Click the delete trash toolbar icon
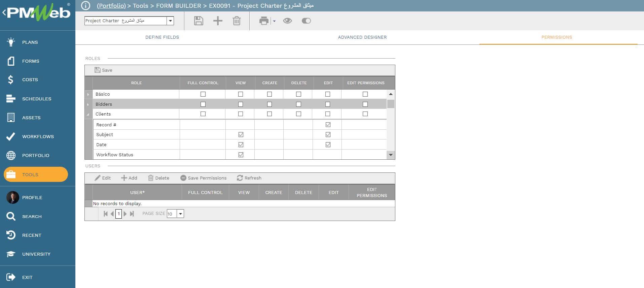 point(237,21)
